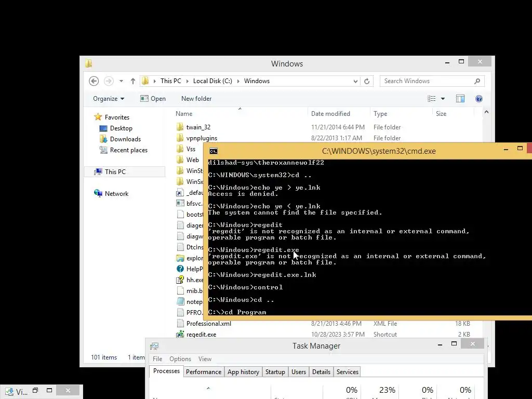Select the Web folder icon
532x399 pixels.
(180, 160)
